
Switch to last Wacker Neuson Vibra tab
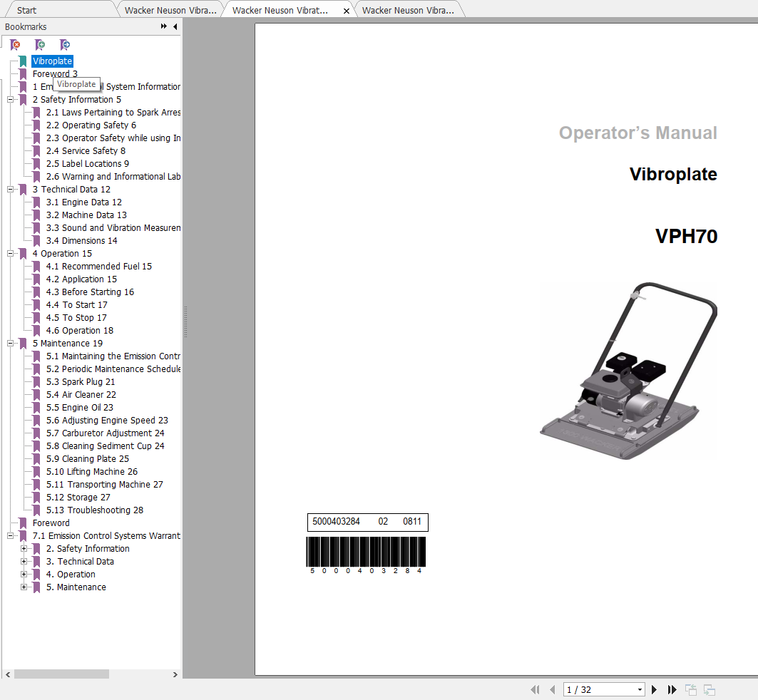click(408, 10)
